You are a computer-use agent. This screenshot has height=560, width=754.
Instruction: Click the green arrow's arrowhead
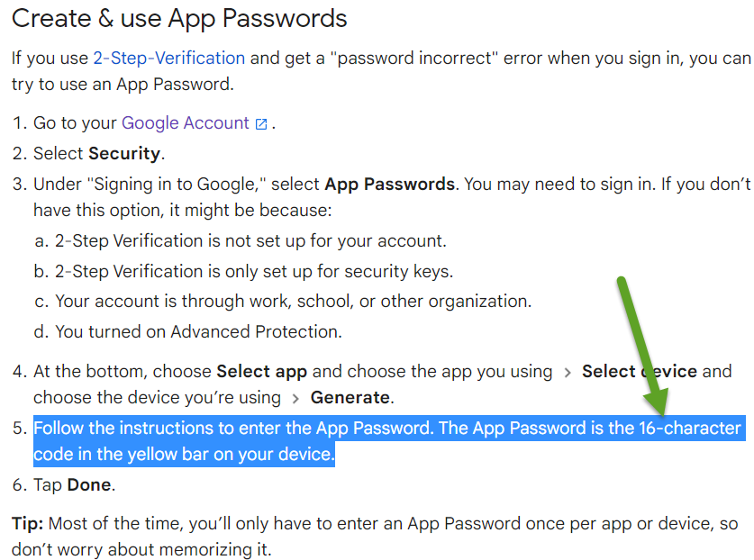click(657, 401)
